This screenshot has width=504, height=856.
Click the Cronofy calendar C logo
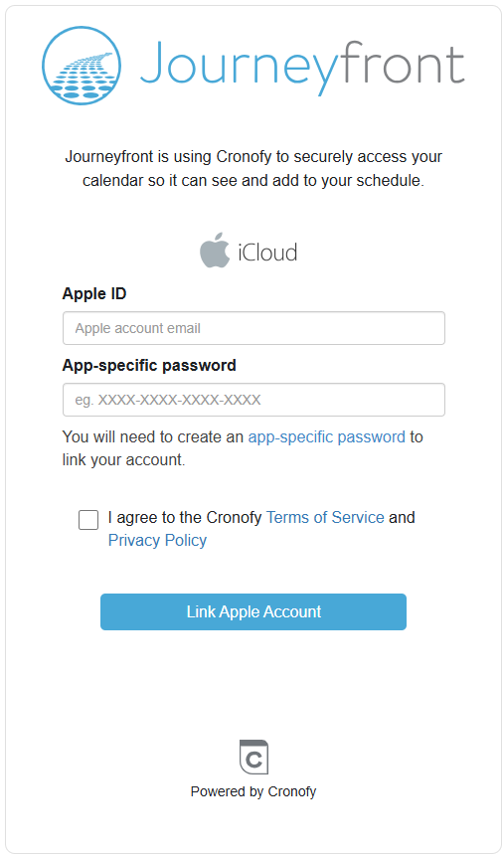(253, 758)
